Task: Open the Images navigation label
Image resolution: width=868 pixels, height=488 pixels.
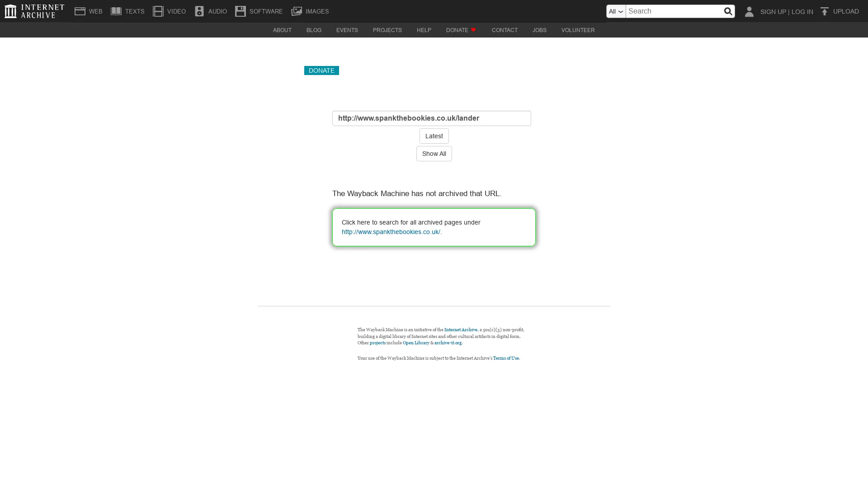Action: [x=317, y=11]
